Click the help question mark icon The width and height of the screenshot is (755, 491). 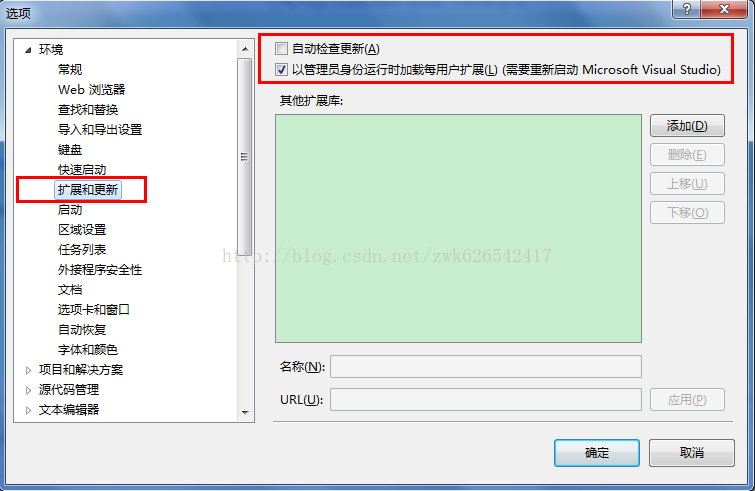(687, 9)
